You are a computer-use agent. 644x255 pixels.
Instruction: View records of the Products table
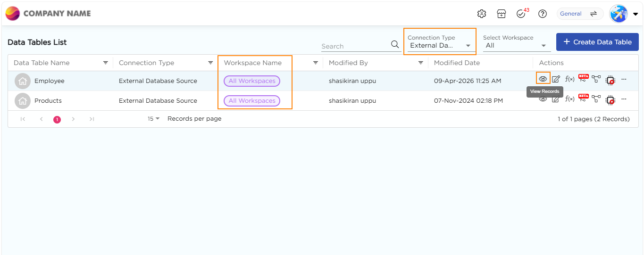point(543,99)
